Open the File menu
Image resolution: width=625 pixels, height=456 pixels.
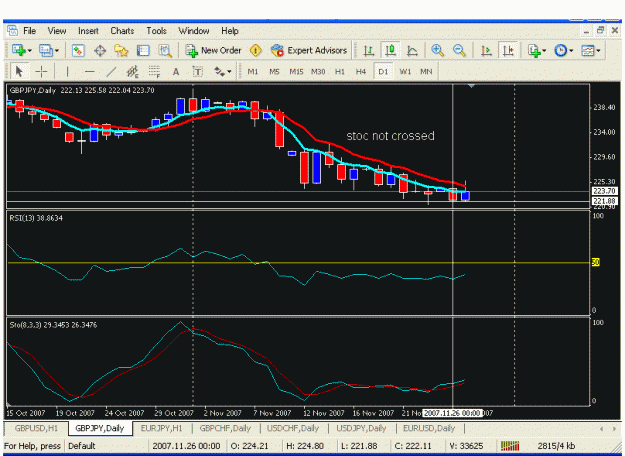29,31
